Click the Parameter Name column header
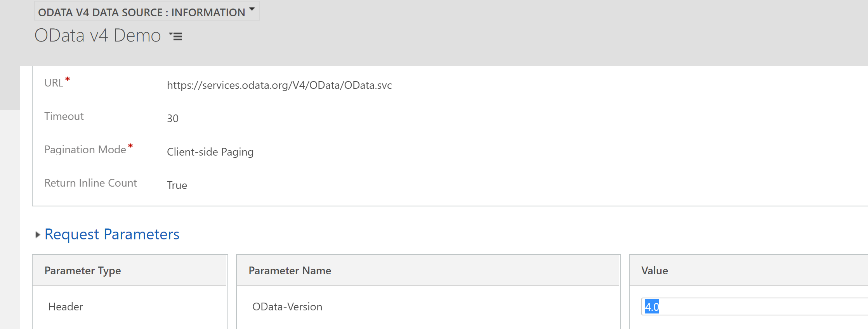The image size is (868, 329). (290, 270)
